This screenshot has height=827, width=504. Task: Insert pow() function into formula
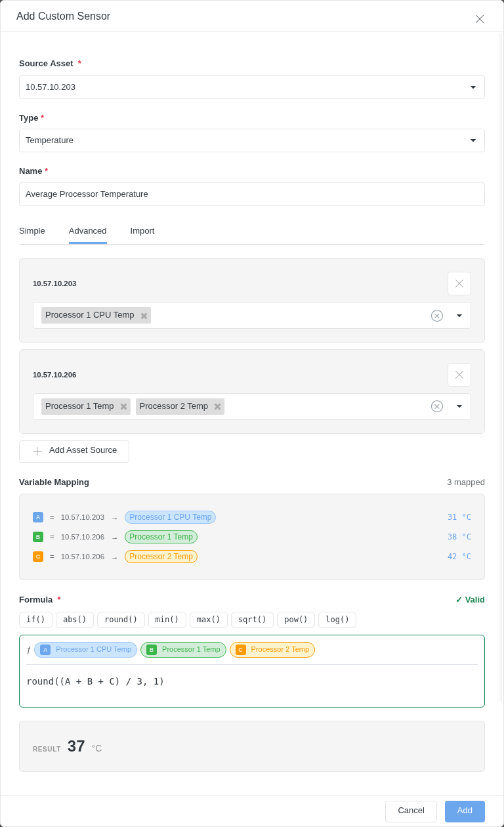point(296,620)
